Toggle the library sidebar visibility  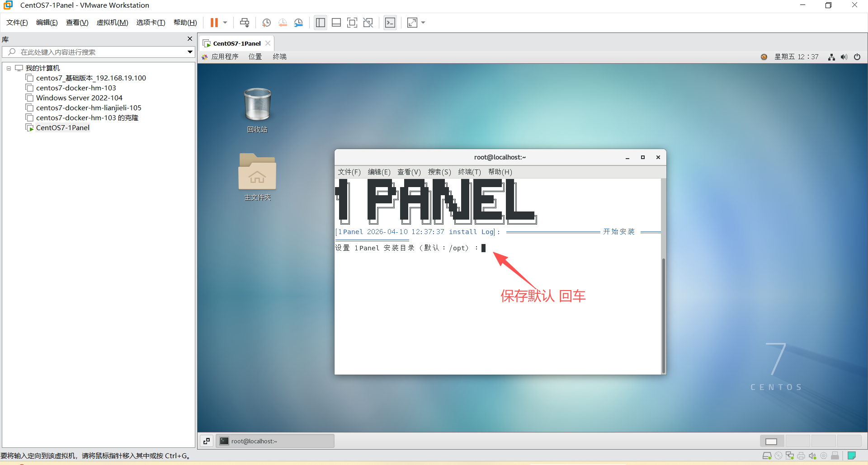[321, 23]
